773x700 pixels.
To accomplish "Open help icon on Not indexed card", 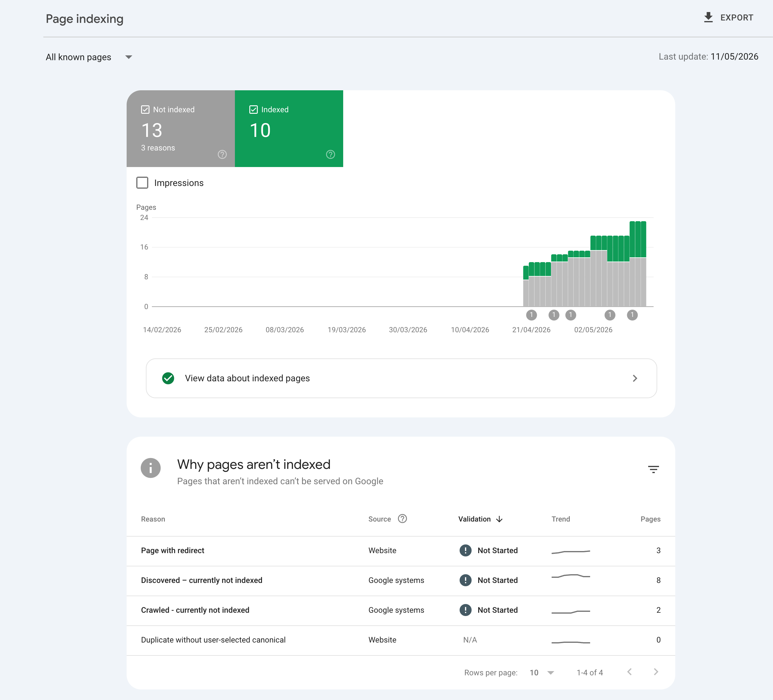I will (x=222, y=154).
